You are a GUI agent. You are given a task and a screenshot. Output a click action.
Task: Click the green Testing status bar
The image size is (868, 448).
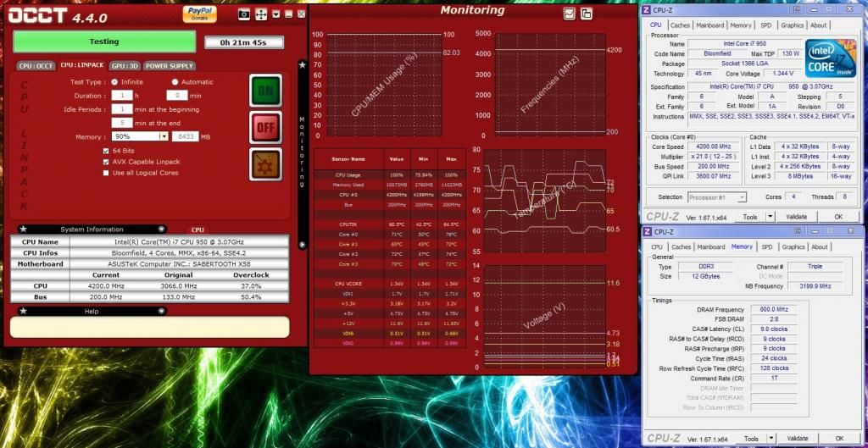coord(104,41)
